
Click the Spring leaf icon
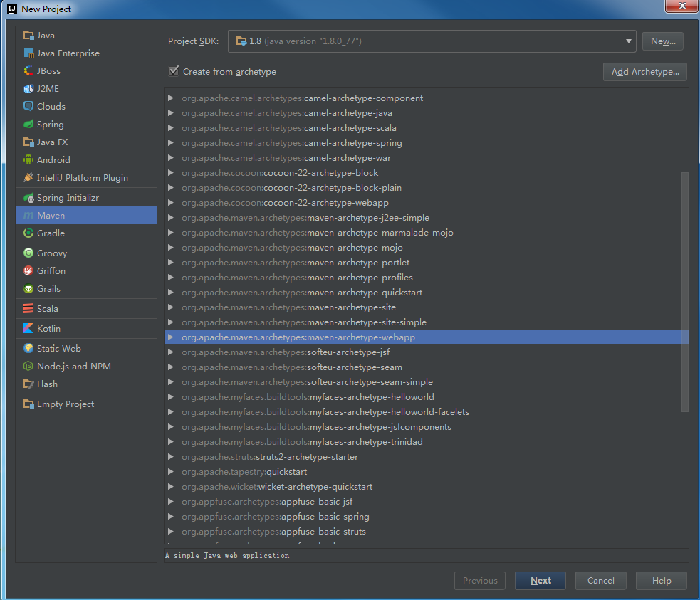point(28,124)
